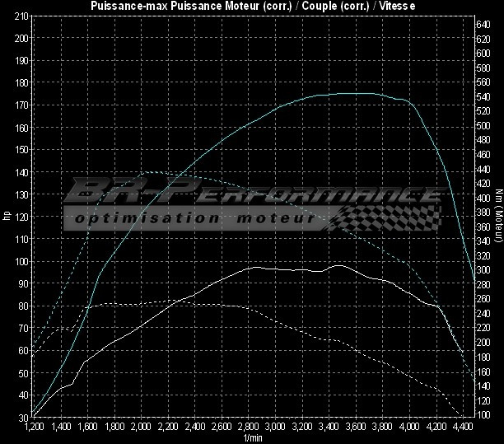
Task: Click the peak of the dotted cyan curve
Action: (x=148, y=171)
